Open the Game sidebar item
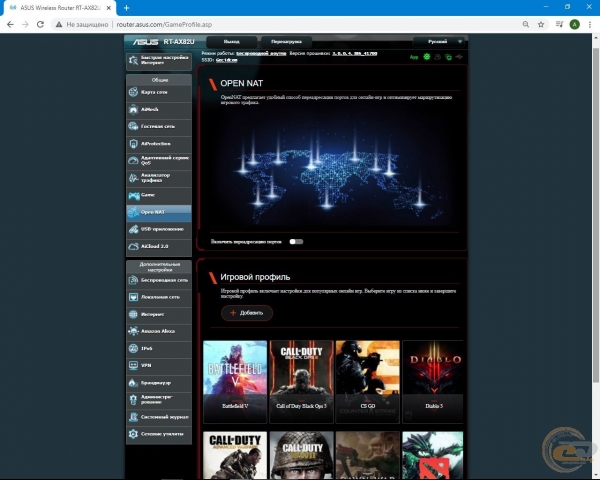Screen dimensions: 600x480 point(159,195)
